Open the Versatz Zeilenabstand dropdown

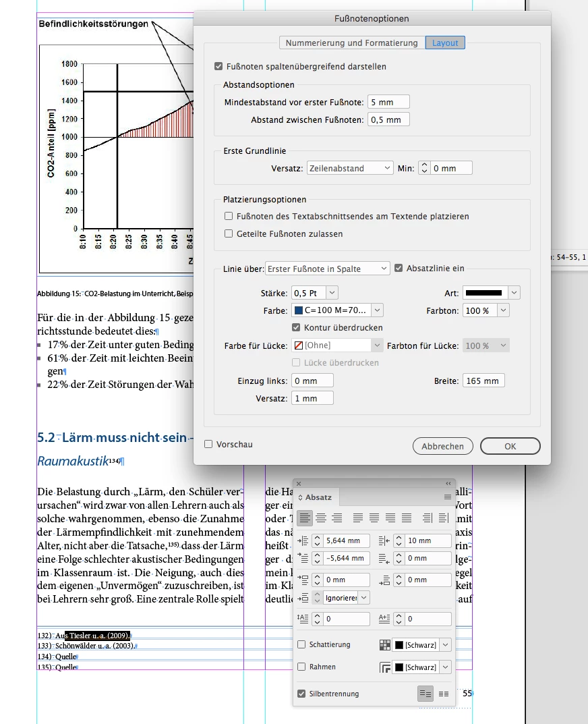tap(350, 168)
